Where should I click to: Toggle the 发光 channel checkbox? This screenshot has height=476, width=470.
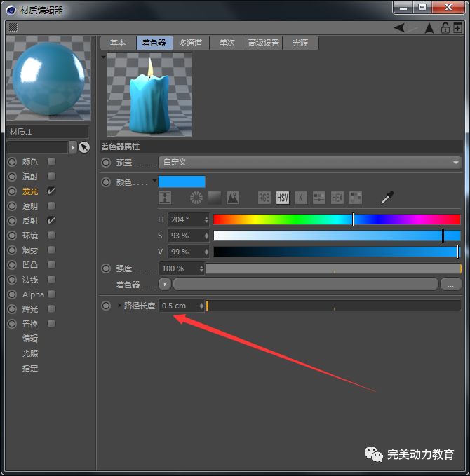pyautogui.click(x=51, y=191)
